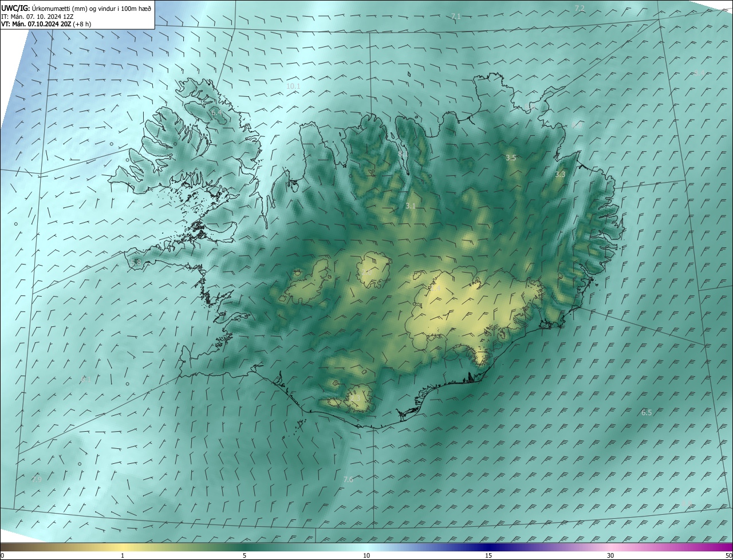
Task: Click the 15 tick on the color scale
Action: click(488, 555)
